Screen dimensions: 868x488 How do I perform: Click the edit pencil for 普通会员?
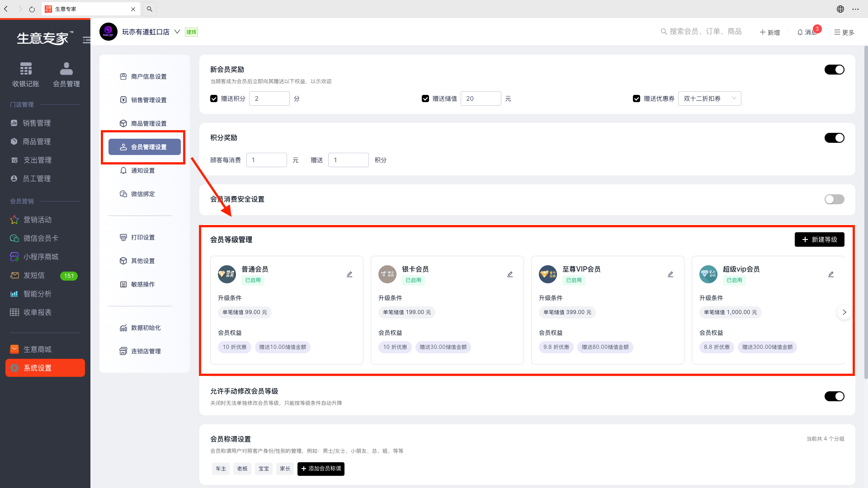click(x=349, y=274)
